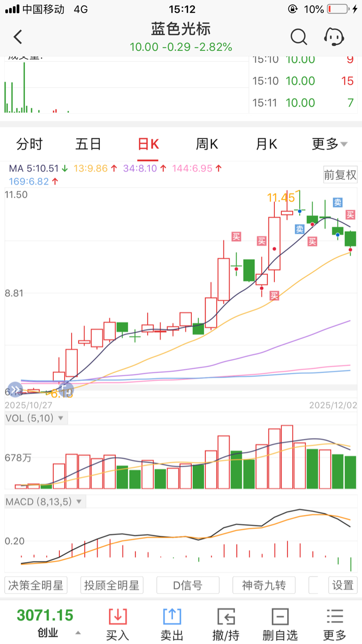Image resolution: width=362 pixels, height=644 pixels.
Task: Tap the left double-arrow chart scroll icon
Action: coord(15,389)
